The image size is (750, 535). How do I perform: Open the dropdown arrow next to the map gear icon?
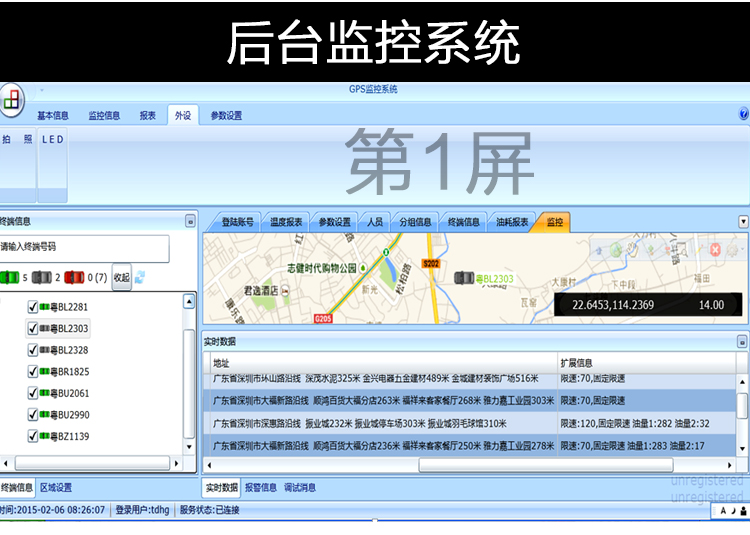coord(742,250)
